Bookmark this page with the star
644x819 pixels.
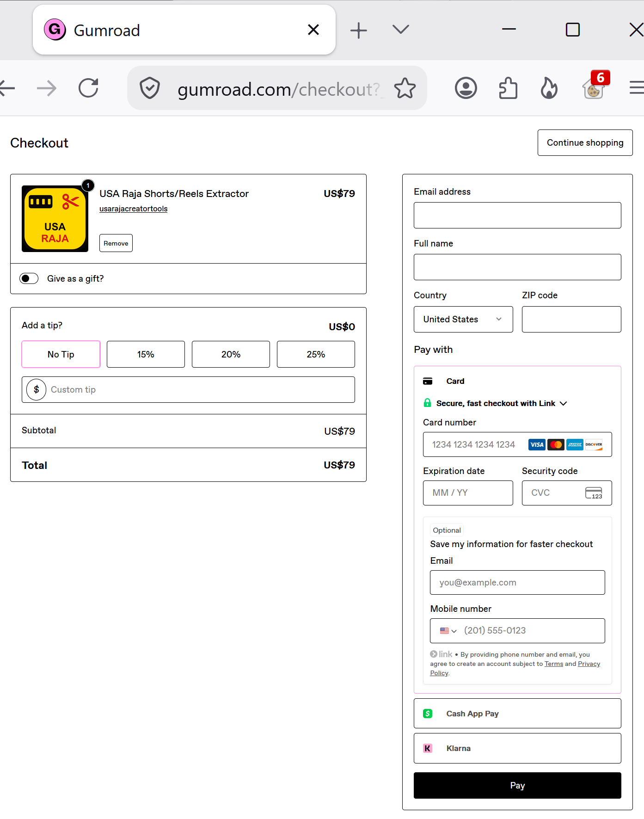point(405,88)
